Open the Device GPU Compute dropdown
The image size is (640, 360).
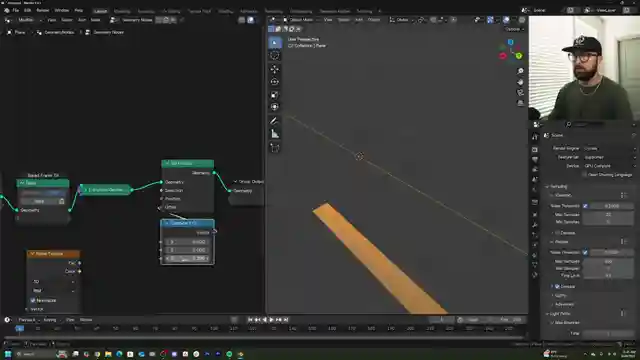coord(609,166)
